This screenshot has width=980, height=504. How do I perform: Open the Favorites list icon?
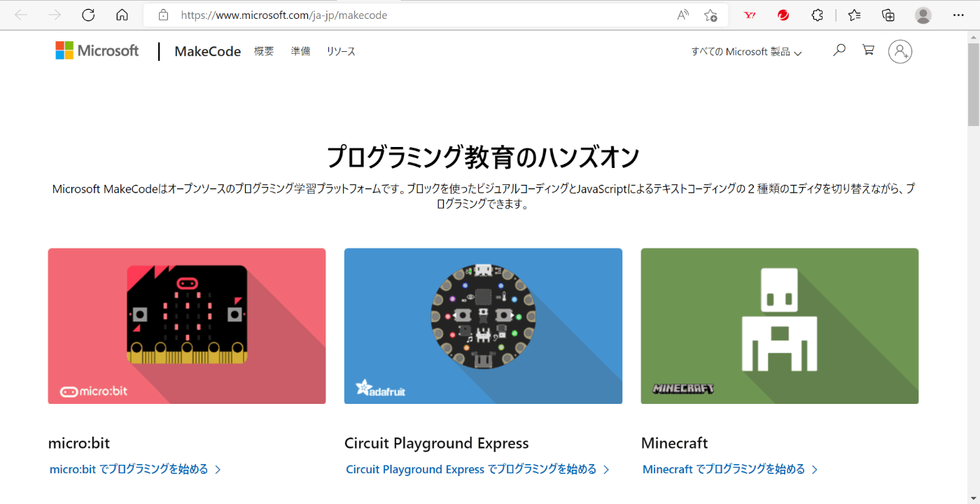pyautogui.click(x=854, y=15)
